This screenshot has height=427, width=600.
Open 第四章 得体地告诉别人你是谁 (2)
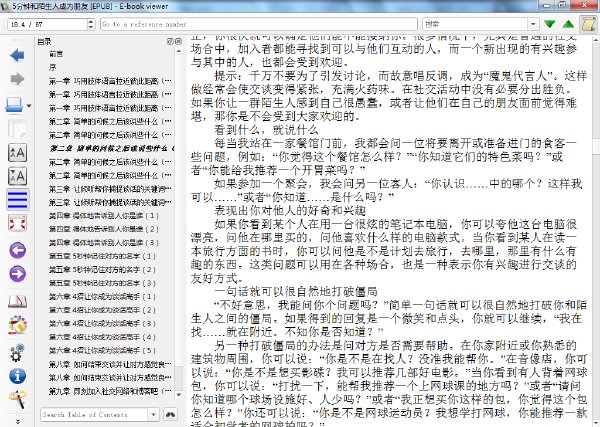coord(103,229)
